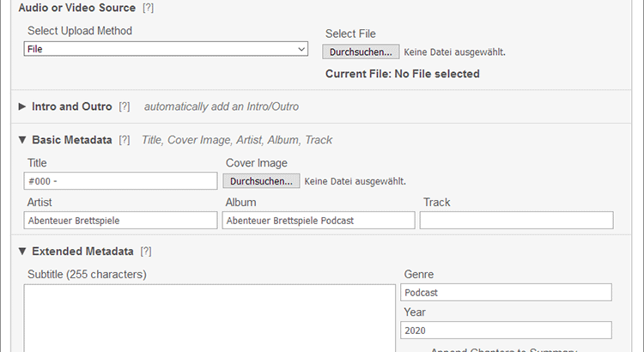Click the Basic Metadata heading text

click(x=72, y=140)
